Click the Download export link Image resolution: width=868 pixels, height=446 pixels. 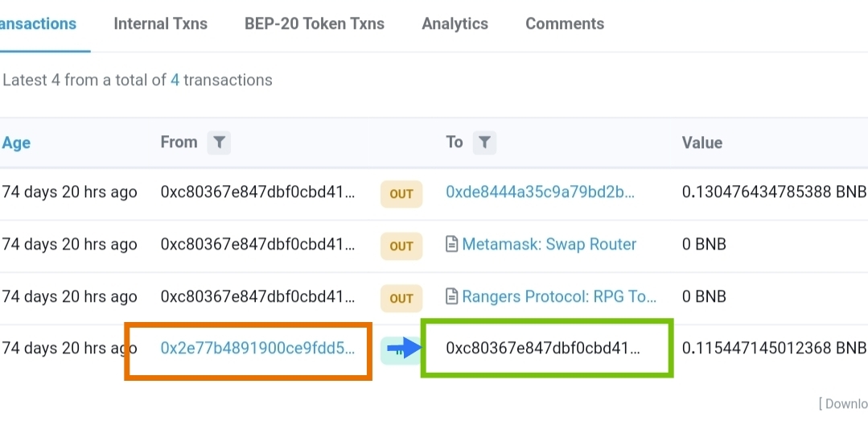coord(843,404)
